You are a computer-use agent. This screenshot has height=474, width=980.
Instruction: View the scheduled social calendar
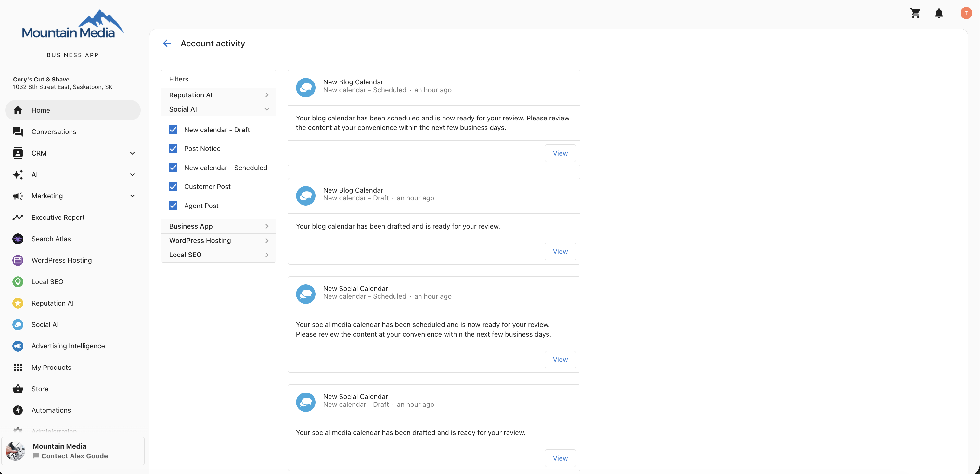click(x=560, y=360)
